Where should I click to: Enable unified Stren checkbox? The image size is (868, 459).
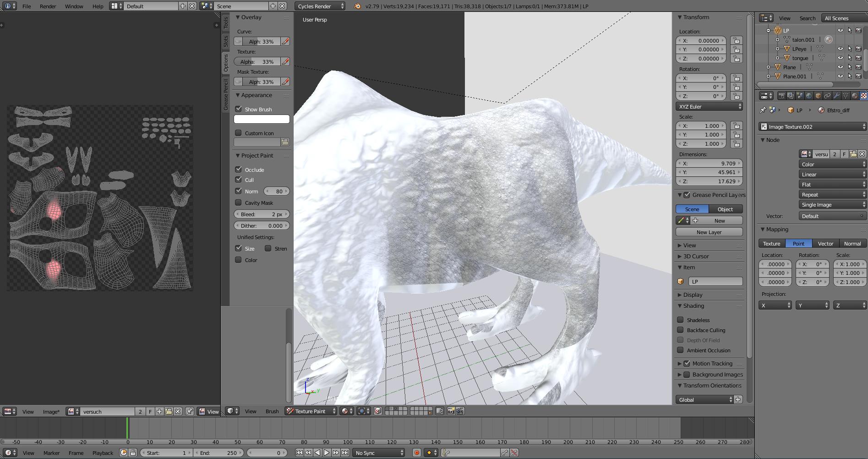click(268, 248)
